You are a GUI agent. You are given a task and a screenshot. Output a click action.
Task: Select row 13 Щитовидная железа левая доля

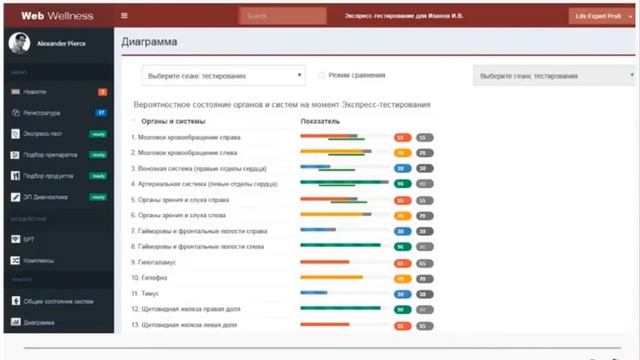pos(184,325)
